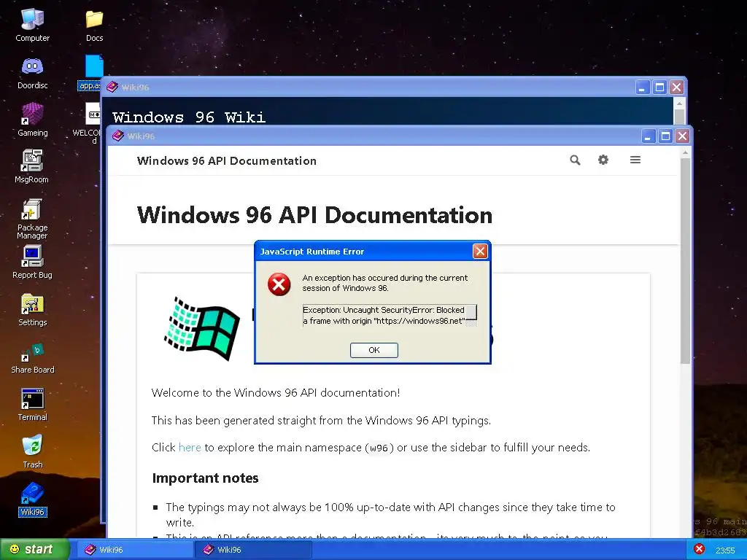
Task: Click the taskbar clock showing 23:55
Action: point(725,550)
